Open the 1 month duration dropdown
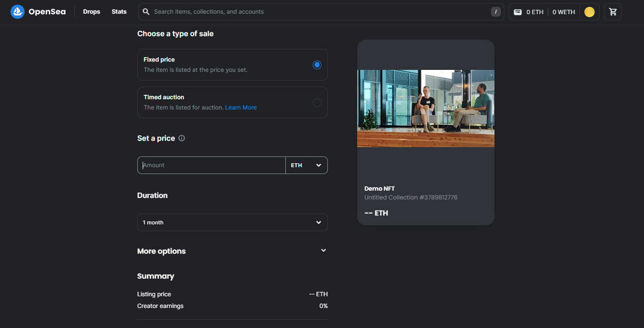The width and height of the screenshot is (644, 328). [x=232, y=222]
